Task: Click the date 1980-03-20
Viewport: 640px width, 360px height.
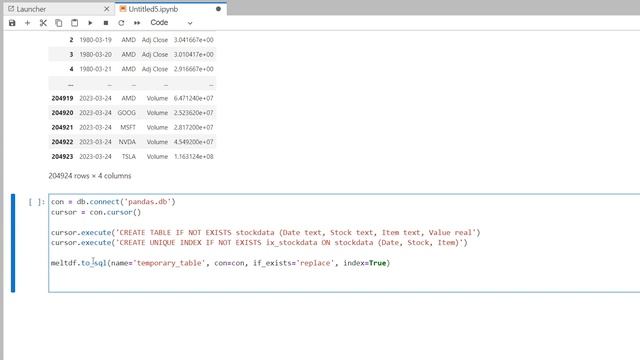Action: pyautogui.click(x=96, y=55)
